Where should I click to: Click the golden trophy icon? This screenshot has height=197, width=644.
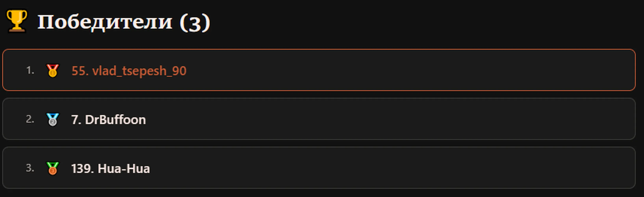coord(17,21)
